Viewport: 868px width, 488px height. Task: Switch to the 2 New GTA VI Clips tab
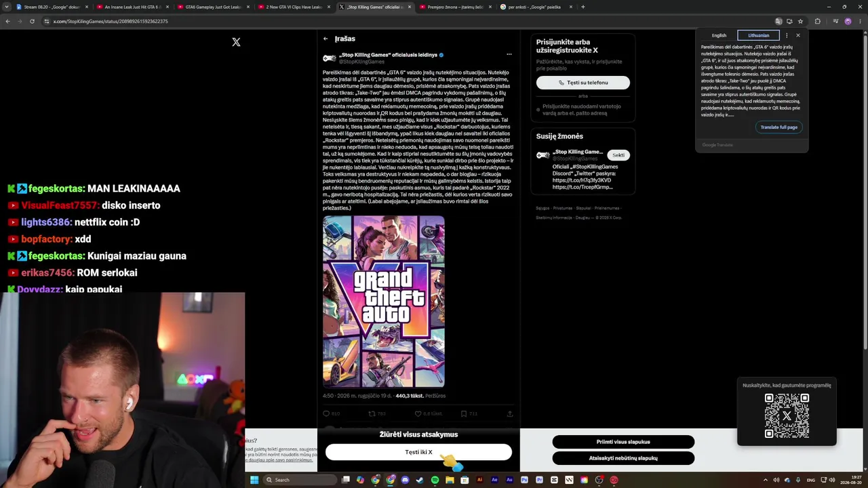click(x=294, y=7)
